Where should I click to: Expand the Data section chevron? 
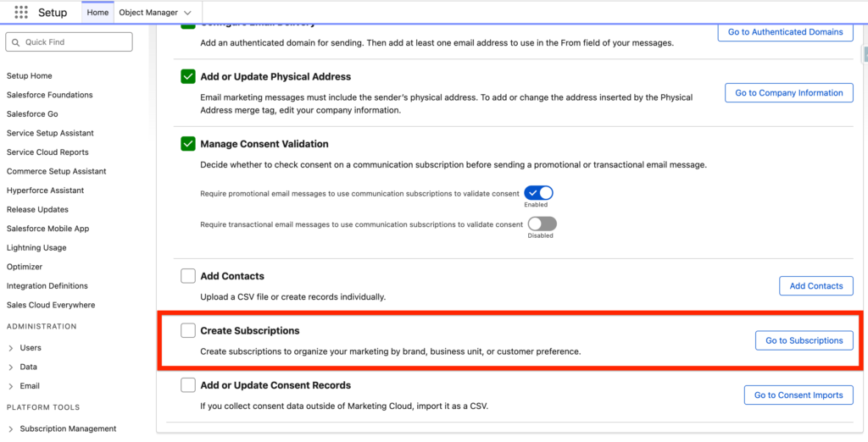click(10, 367)
